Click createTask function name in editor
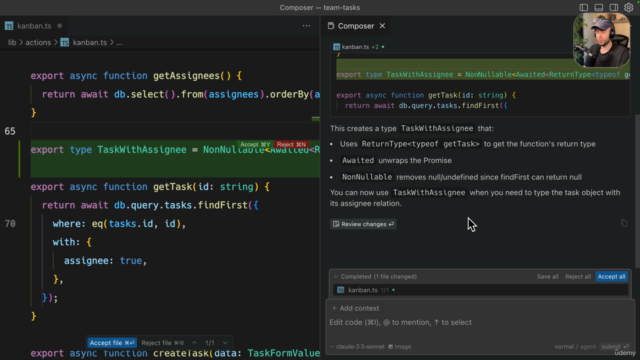Image resolution: width=640 pixels, height=360 pixels. [x=181, y=353]
